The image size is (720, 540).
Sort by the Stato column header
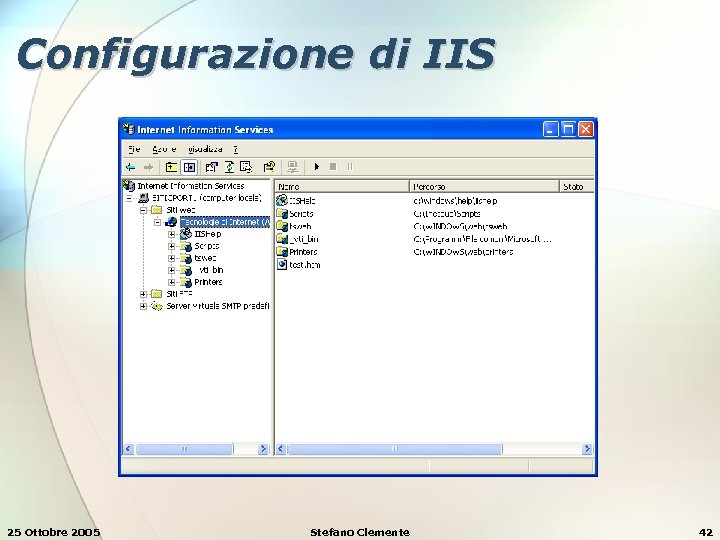(x=577, y=186)
